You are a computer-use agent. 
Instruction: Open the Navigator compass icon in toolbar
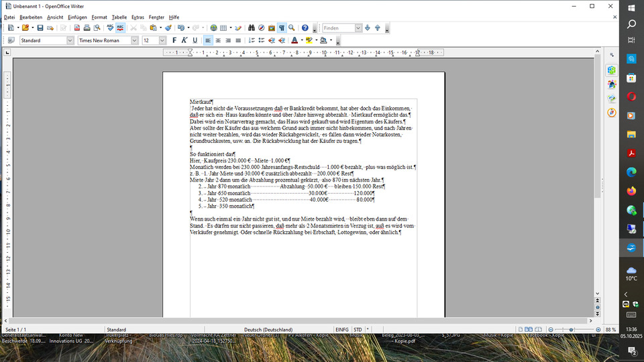262,28
